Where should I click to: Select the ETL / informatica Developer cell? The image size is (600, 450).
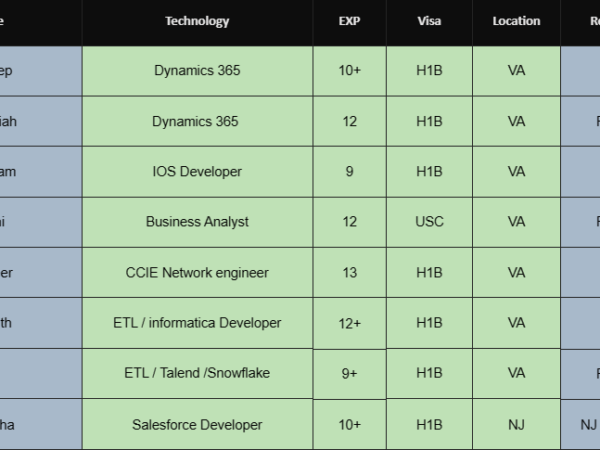pyautogui.click(x=197, y=323)
